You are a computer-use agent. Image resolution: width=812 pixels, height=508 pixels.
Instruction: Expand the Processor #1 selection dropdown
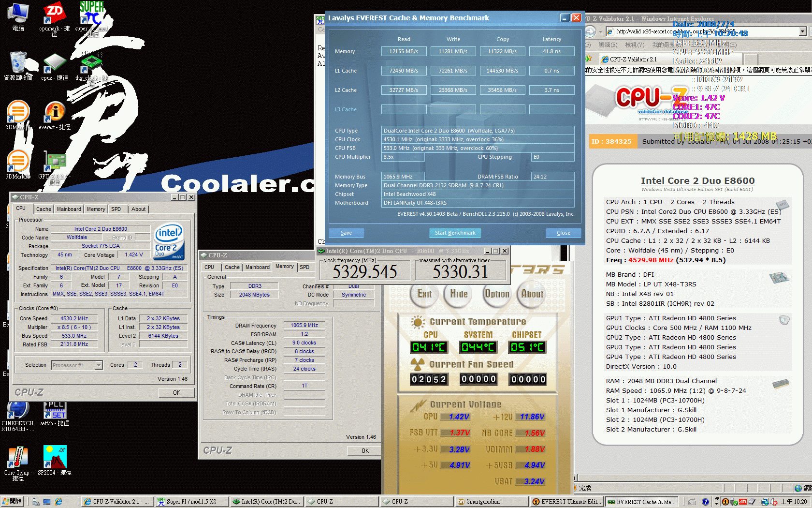[x=99, y=365]
